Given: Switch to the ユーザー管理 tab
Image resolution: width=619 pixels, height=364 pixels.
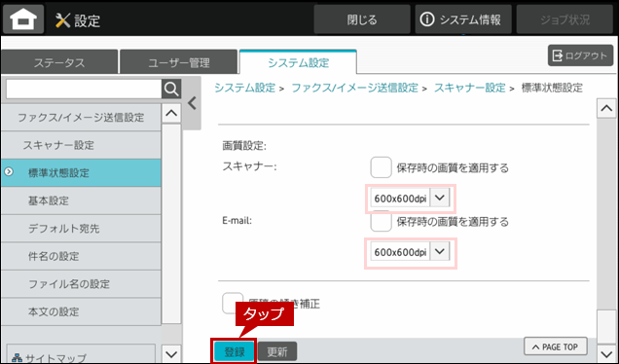Looking at the screenshot, I should point(179,62).
